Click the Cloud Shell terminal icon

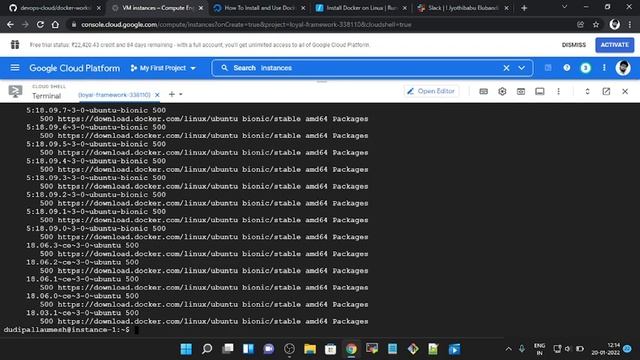(x=16, y=91)
